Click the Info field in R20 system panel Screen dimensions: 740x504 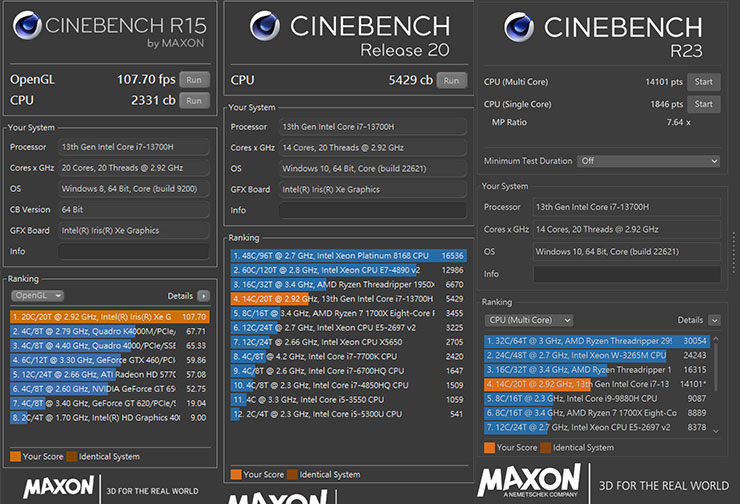pos(372,211)
